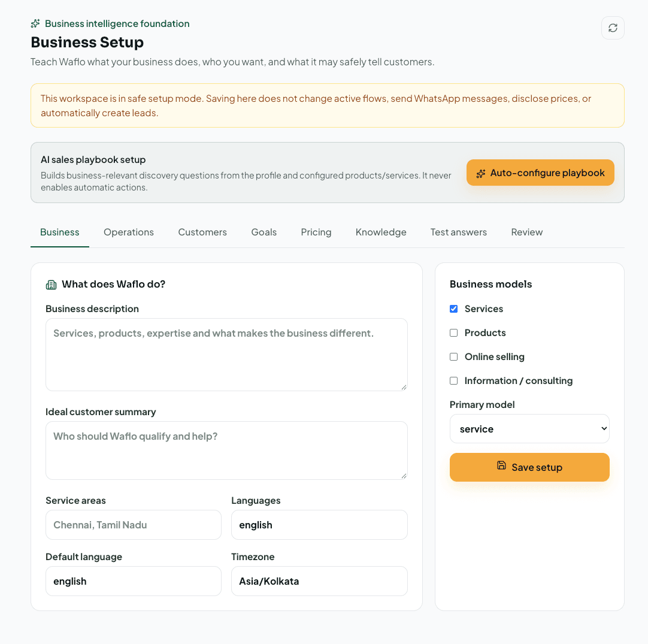Open the Customers tab
The image size is (648, 644).
pos(202,232)
